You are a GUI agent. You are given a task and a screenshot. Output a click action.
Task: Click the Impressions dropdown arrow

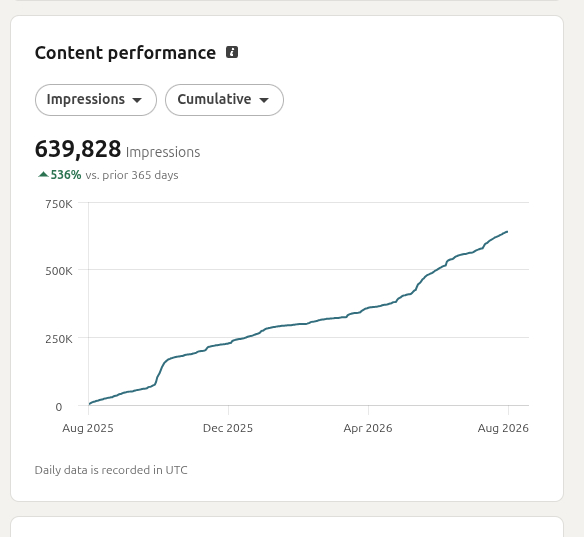(137, 100)
